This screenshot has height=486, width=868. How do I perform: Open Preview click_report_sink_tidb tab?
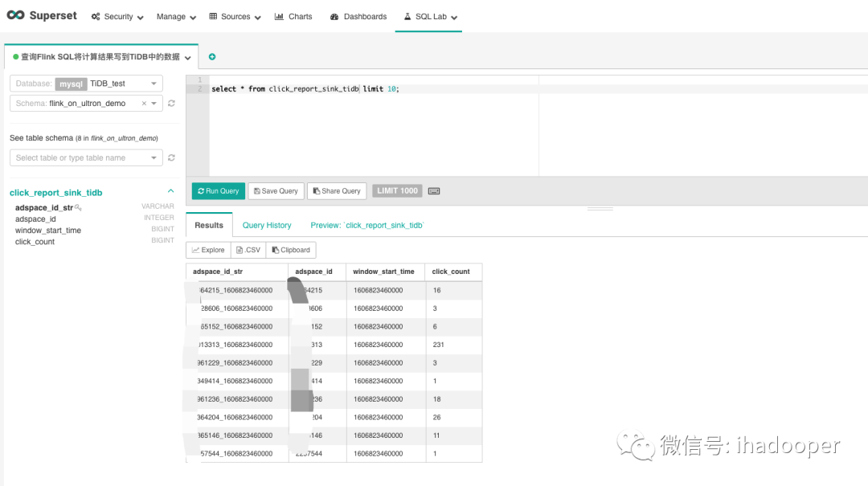coord(367,225)
